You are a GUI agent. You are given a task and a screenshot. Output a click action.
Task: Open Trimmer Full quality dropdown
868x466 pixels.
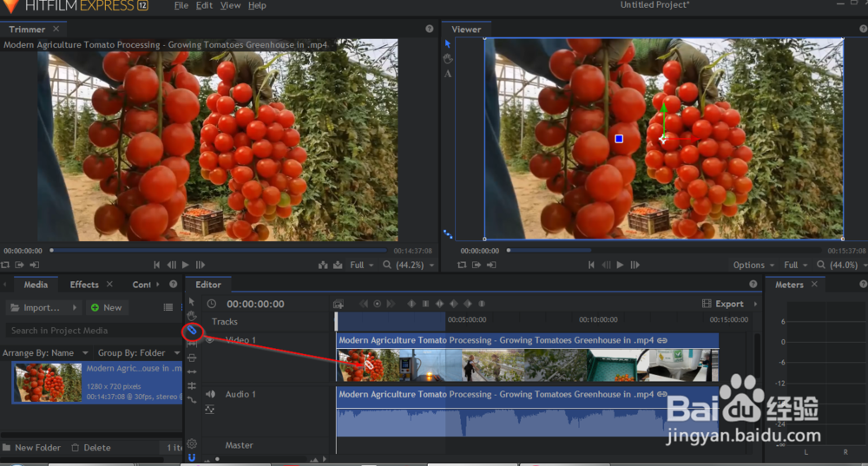361,265
